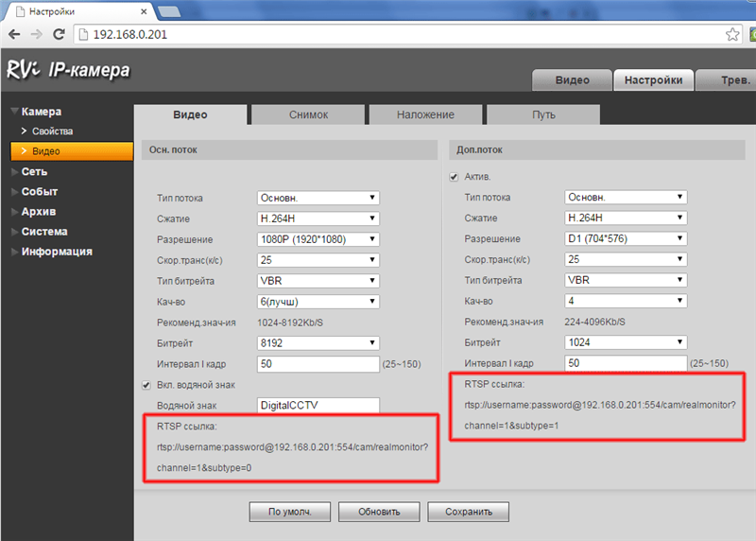Viewport: 756px width, 541px height.
Task: Expand the Сеть section in sidebar
Action: click(35, 172)
